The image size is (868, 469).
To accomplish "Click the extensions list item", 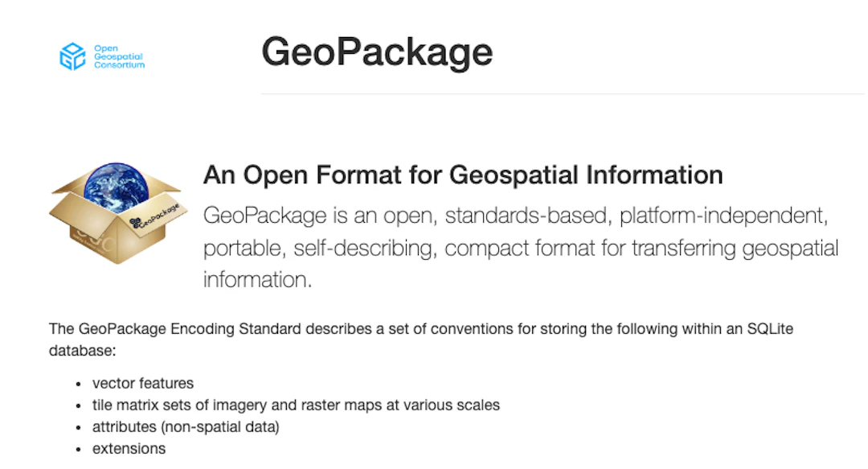I will (129, 449).
